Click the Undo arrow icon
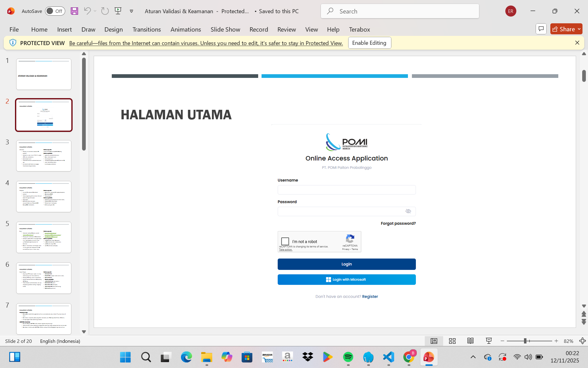 click(87, 11)
